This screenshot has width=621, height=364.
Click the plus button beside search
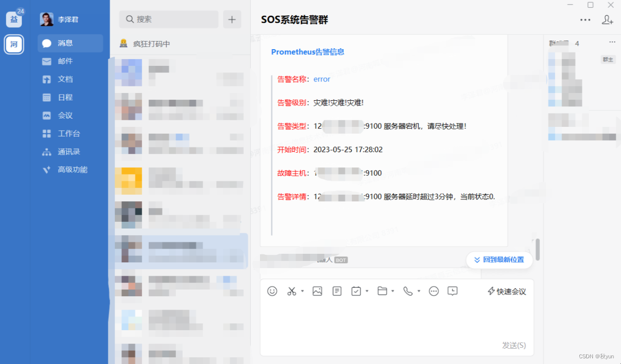(x=232, y=20)
